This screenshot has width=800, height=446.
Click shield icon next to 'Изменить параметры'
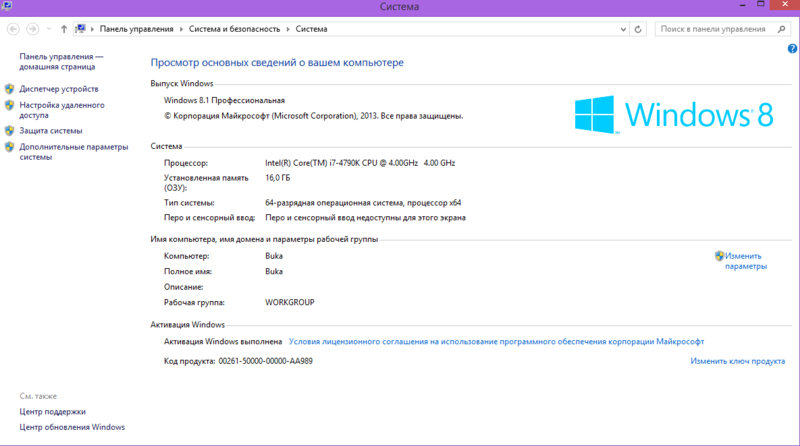click(x=719, y=256)
